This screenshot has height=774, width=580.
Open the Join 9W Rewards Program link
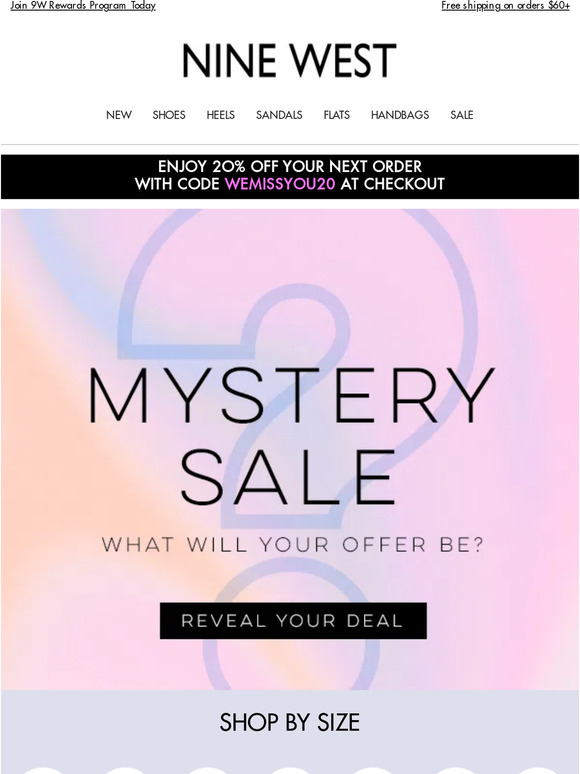point(83,6)
